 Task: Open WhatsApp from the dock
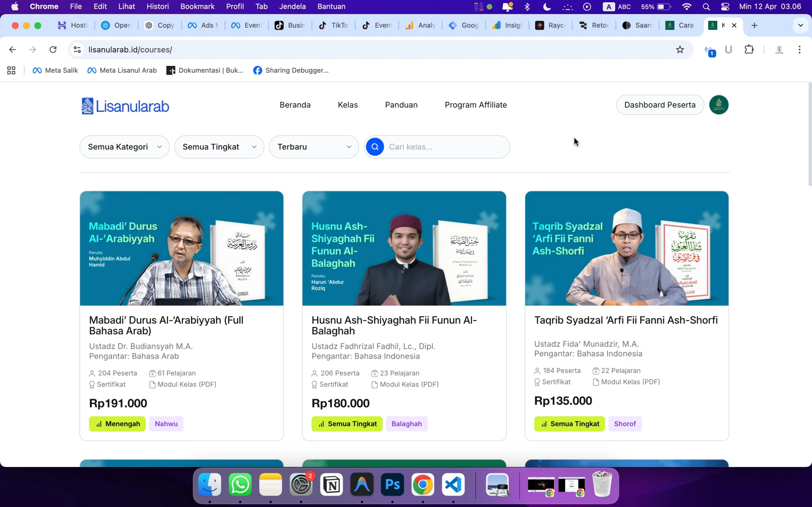coord(240,485)
